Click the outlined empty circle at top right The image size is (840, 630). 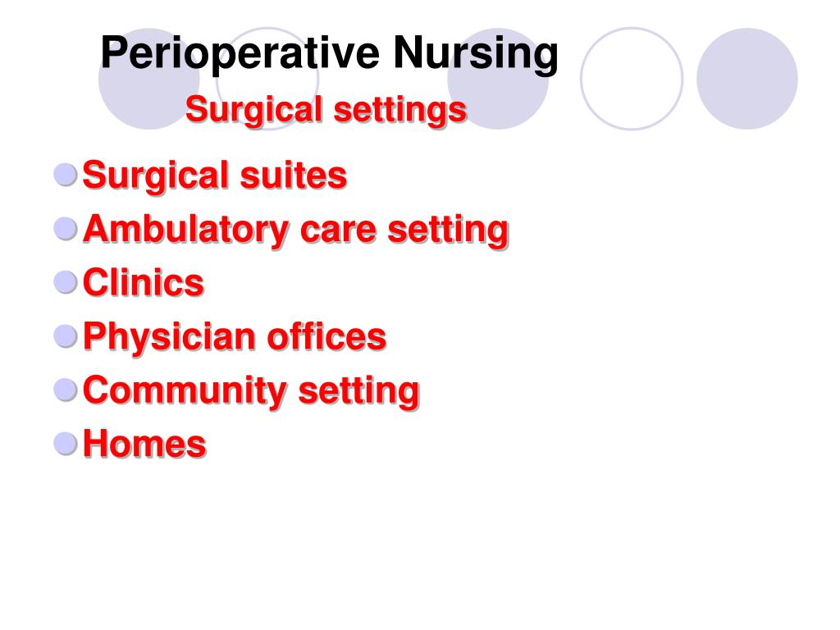pyautogui.click(x=632, y=79)
